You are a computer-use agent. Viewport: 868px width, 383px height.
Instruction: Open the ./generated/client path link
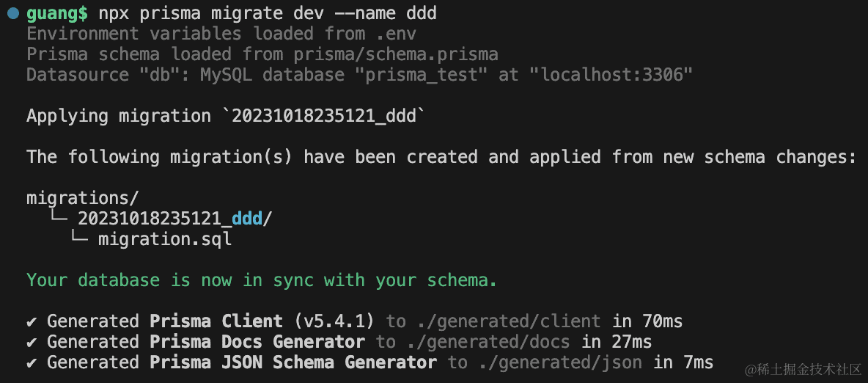pos(507,321)
